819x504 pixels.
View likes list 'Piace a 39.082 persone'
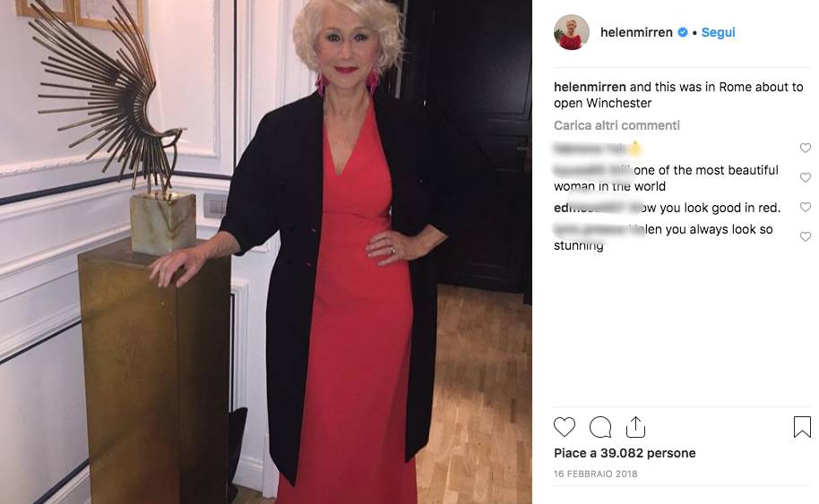point(625,453)
